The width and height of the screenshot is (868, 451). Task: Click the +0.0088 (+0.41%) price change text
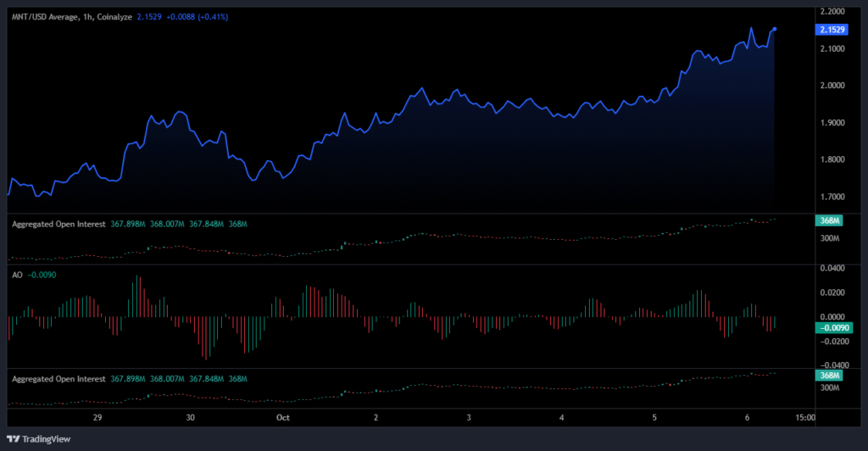198,16
